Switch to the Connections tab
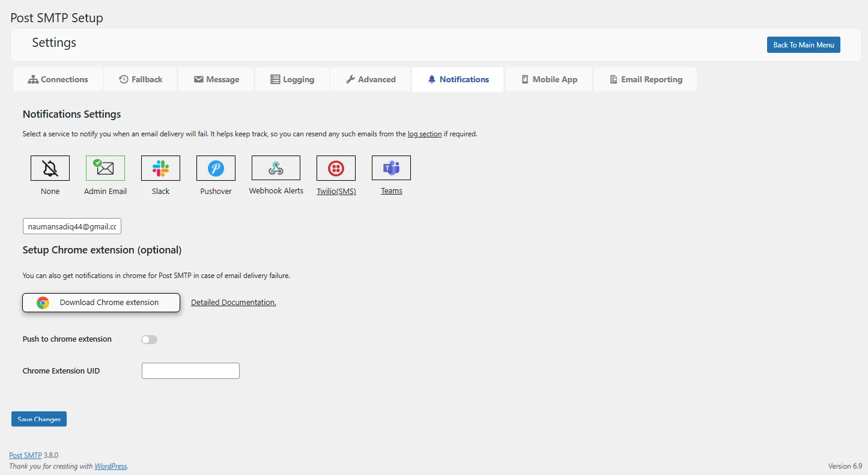Viewport: 868px width, 475px height. pyautogui.click(x=57, y=79)
